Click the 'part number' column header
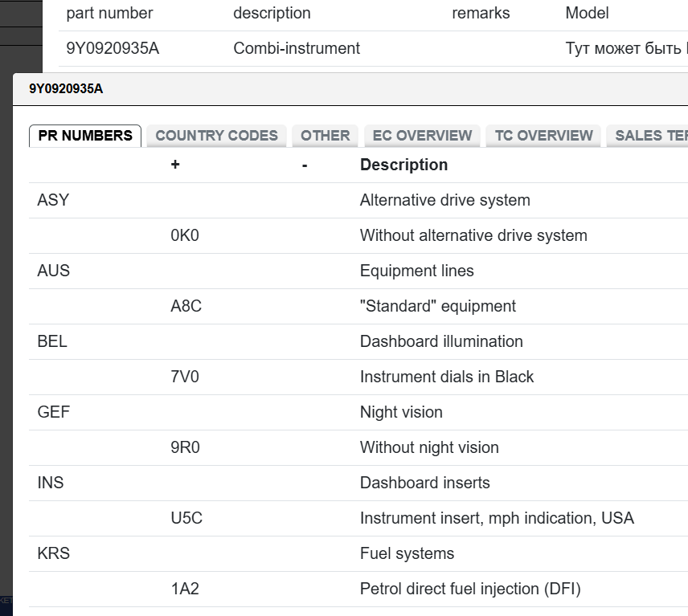The width and height of the screenshot is (688, 616). click(x=109, y=13)
